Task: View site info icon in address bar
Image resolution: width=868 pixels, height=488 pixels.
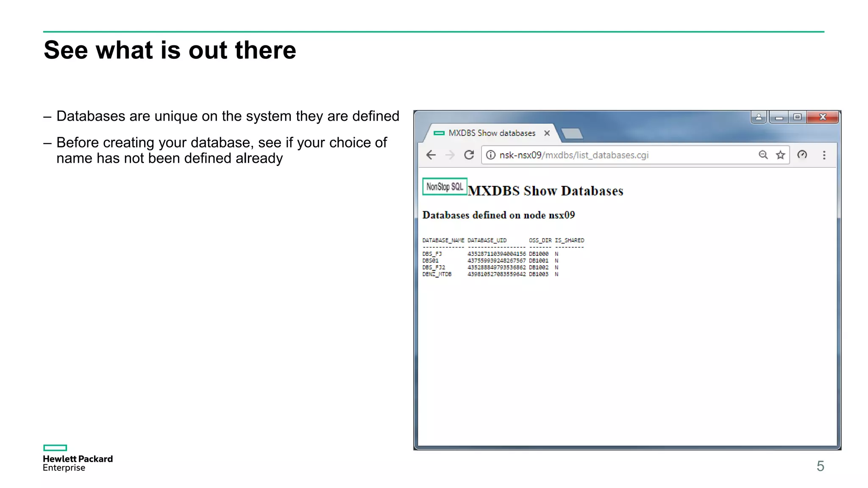Action: 490,155
